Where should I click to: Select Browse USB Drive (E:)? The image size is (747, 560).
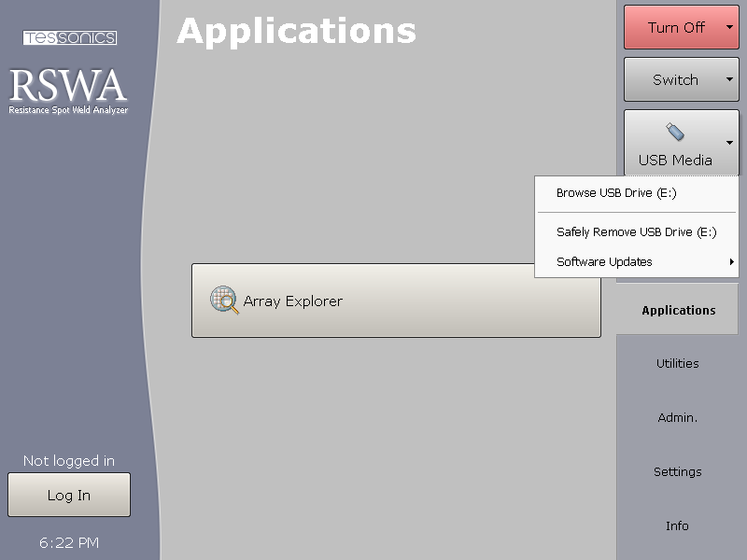[x=608, y=193]
